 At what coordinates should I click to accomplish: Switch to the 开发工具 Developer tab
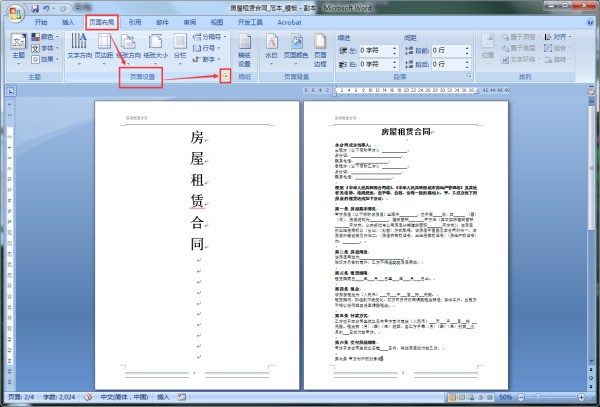[x=250, y=22]
